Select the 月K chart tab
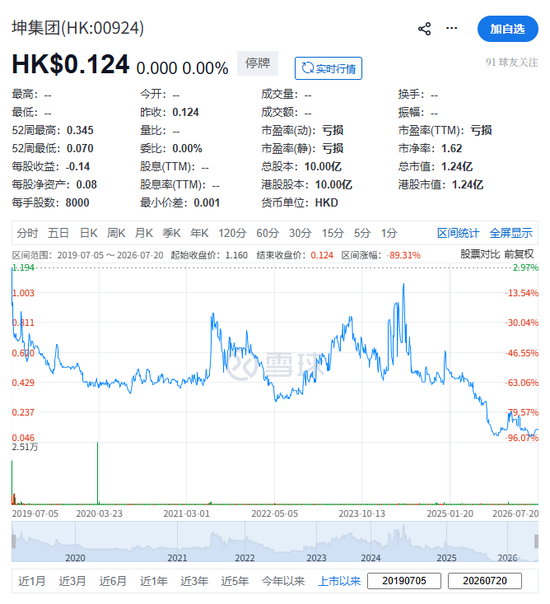This screenshot has width=550, height=604. click(x=144, y=233)
